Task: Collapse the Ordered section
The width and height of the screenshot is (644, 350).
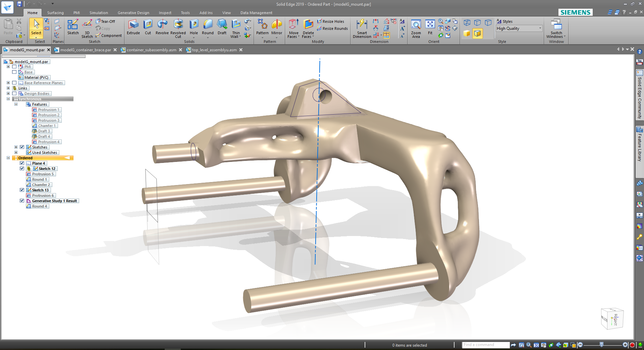Action: point(8,158)
